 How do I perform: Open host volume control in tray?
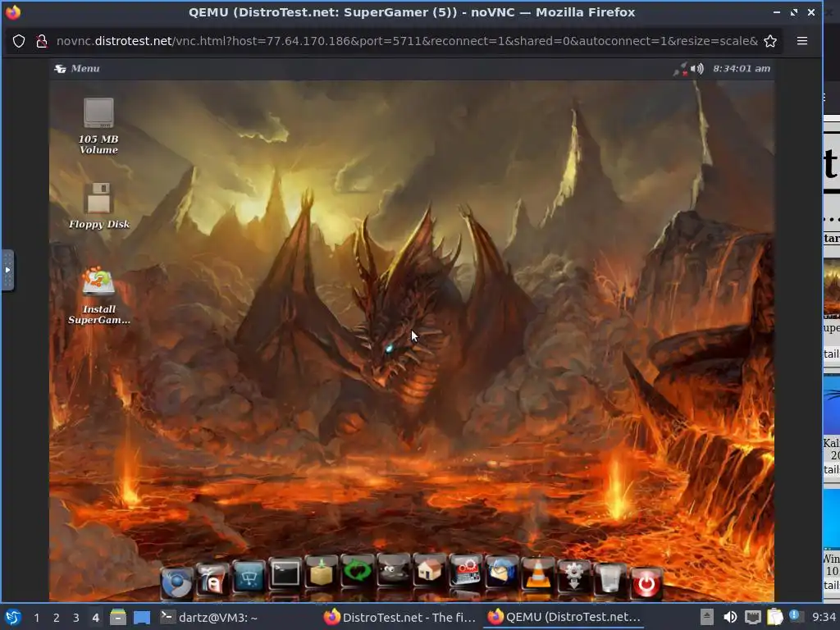pyautogui.click(x=729, y=618)
